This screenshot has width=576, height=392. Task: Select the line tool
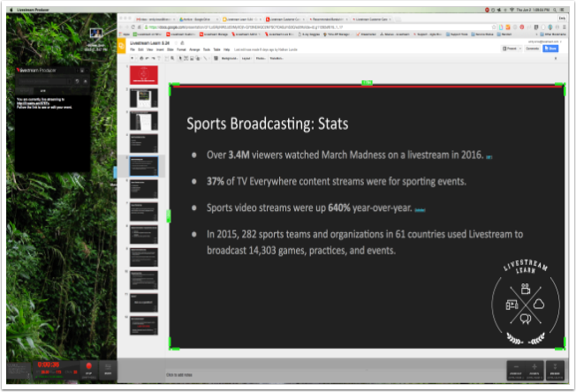pos(205,58)
